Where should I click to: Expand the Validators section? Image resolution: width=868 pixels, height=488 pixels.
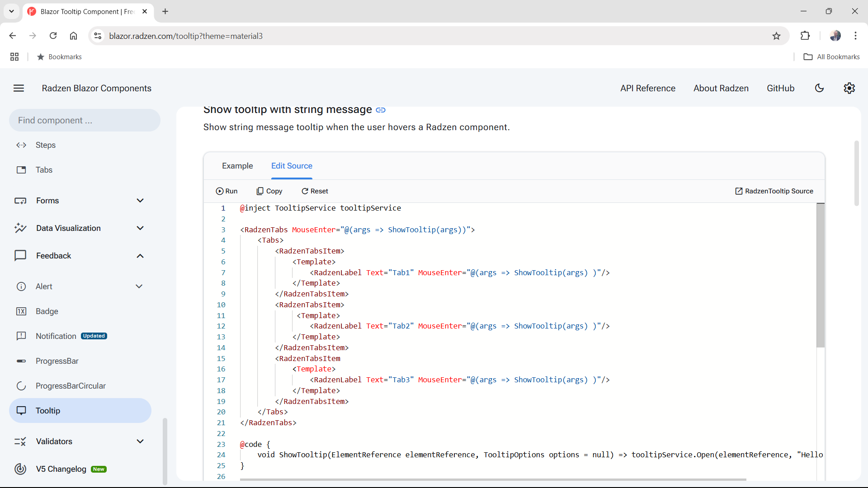tap(140, 441)
